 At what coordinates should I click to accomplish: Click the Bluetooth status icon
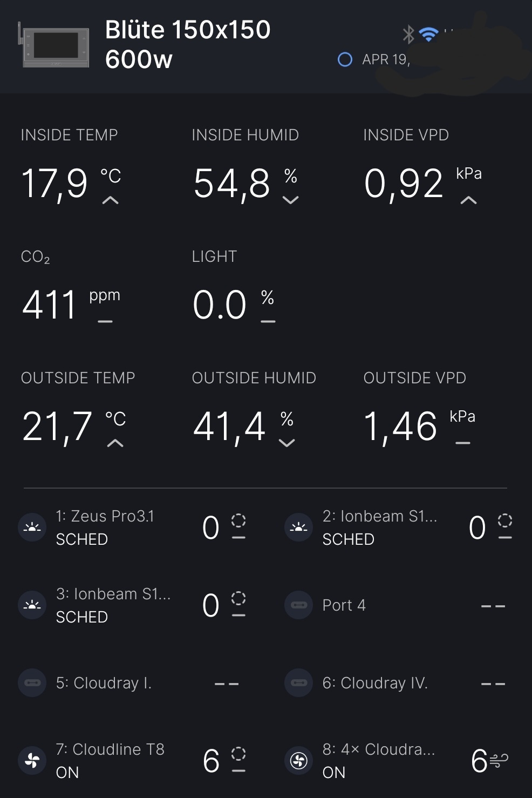click(408, 35)
